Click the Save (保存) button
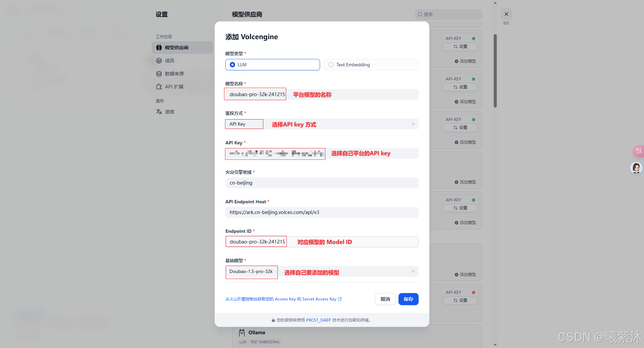The image size is (644, 348). 409,299
